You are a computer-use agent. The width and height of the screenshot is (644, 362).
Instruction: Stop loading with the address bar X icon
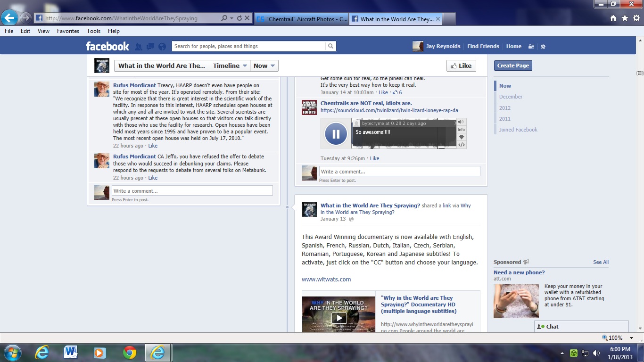coord(247,18)
